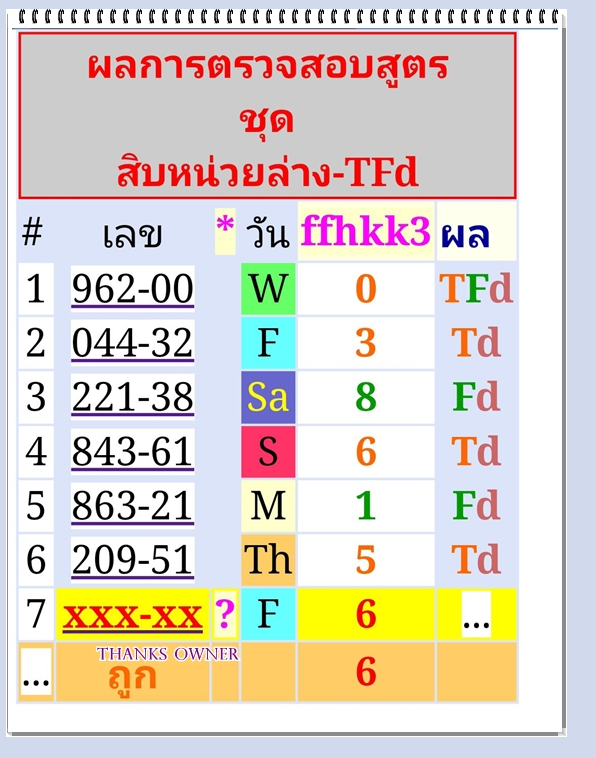Click the # column header
This screenshot has height=758, width=596.
click(x=32, y=232)
